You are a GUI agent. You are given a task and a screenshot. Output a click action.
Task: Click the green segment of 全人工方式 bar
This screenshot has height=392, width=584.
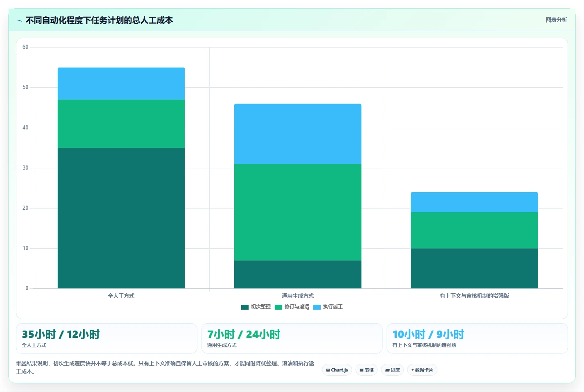(x=121, y=124)
